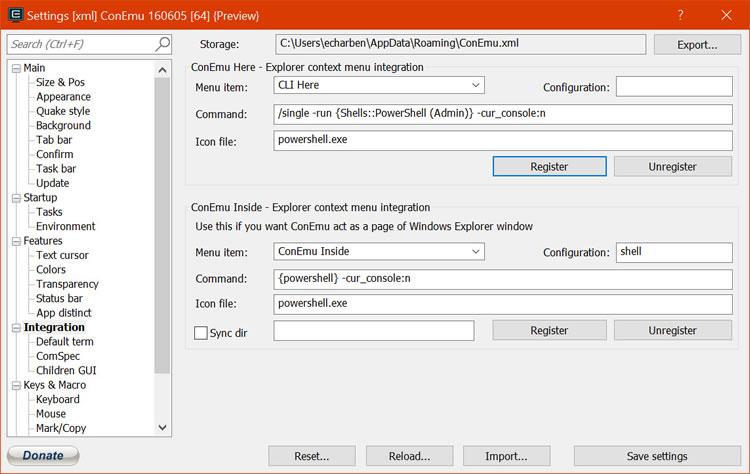Open Default term settings page
This screenshot has width=750, height=474.
65,342
